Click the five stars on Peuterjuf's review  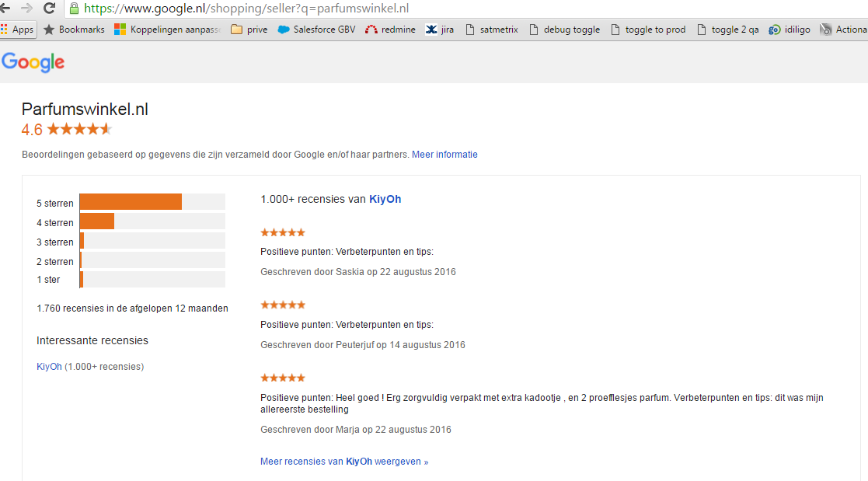pyautogui.click(x=283, y=305)
